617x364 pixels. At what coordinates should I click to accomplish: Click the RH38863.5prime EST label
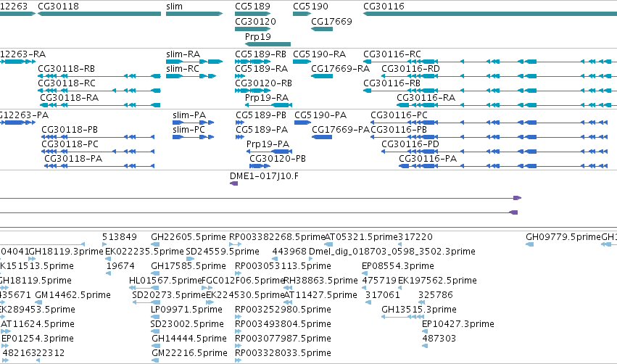coord(320,280)
